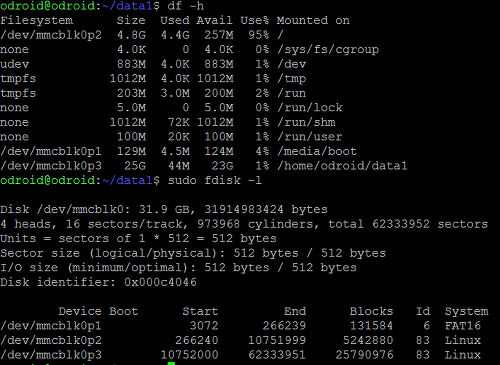Click the 'Filesystem' column header

pos(37,20)
